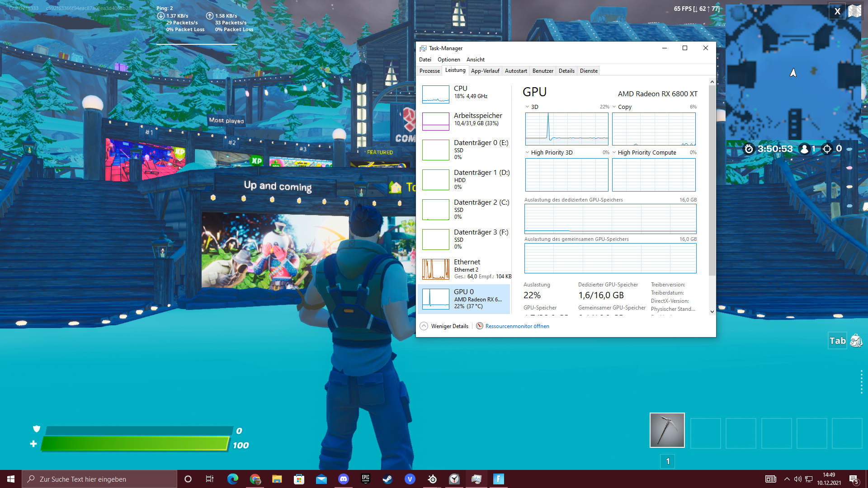Click the Ressourcenmonitor icon

pos(480,326)
